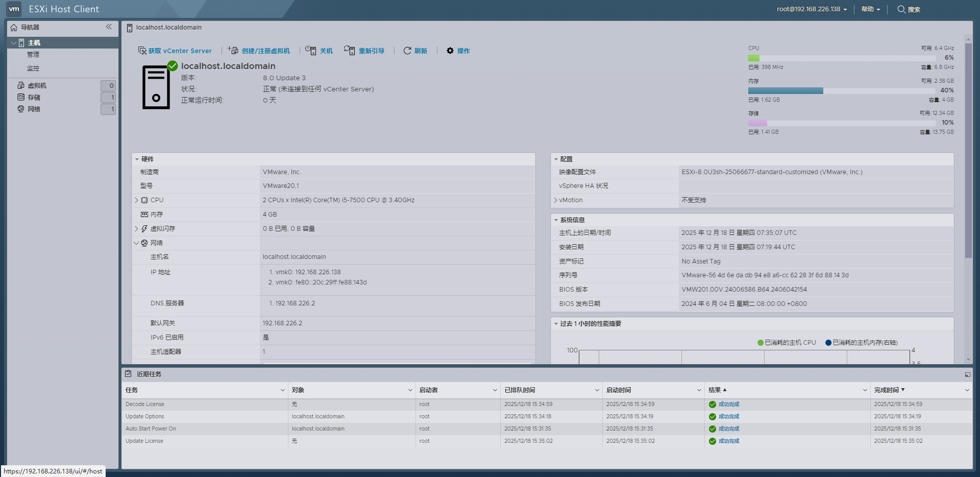Select the 存储 storage icon in navigator
980x477 pixels.
[20, 97]
